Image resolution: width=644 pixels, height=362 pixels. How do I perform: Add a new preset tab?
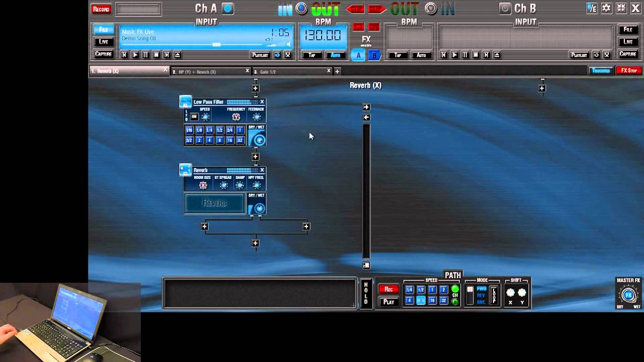(x=338, y=71)
